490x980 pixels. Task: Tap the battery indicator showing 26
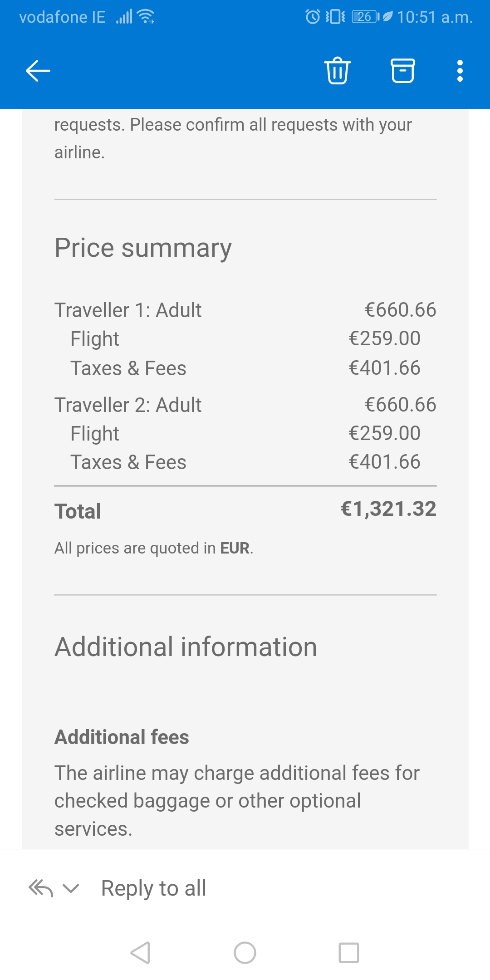366,17
